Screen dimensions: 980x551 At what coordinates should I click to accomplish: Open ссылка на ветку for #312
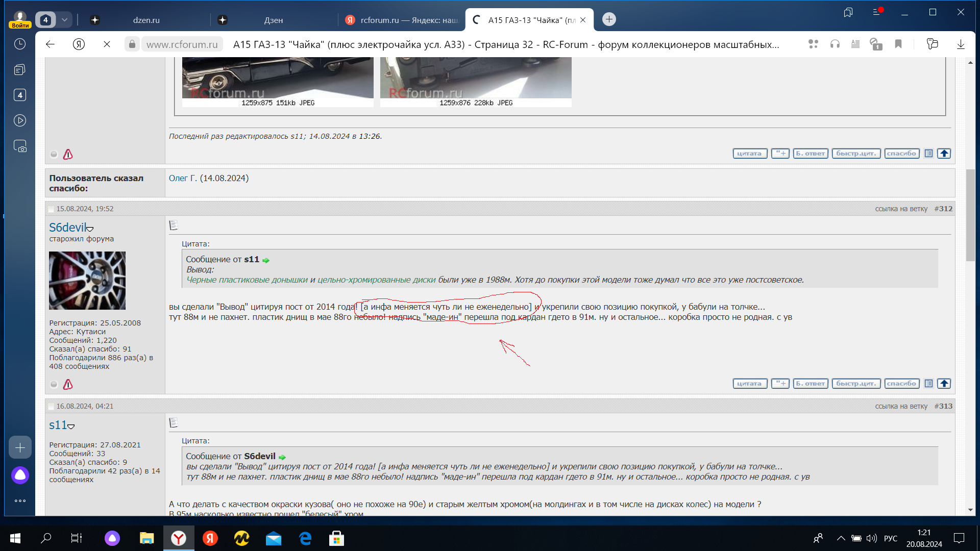pos(901,209)
